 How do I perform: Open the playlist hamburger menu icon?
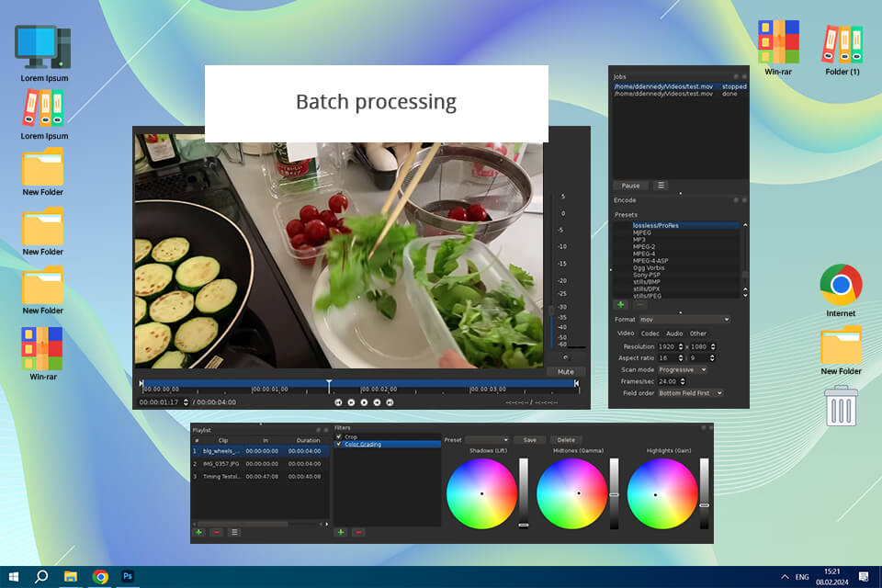[234, 532]
